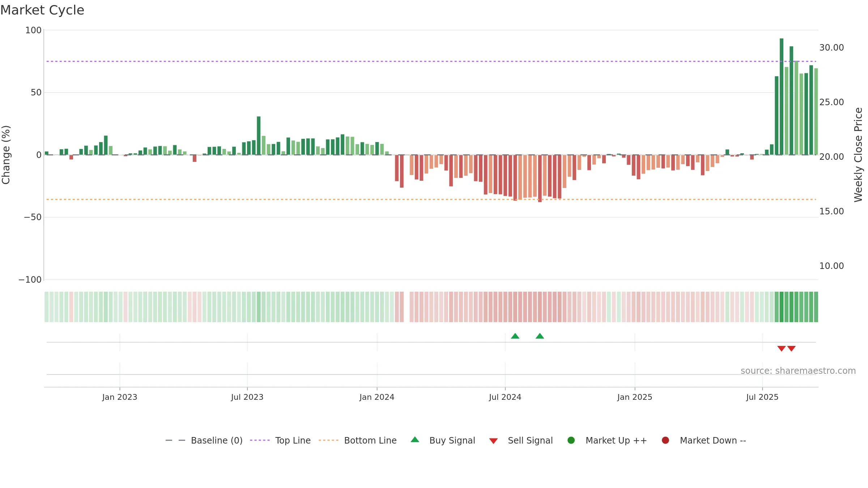Click the Jan 2025 axis label

pyautogui.click(x=635, y=397)
